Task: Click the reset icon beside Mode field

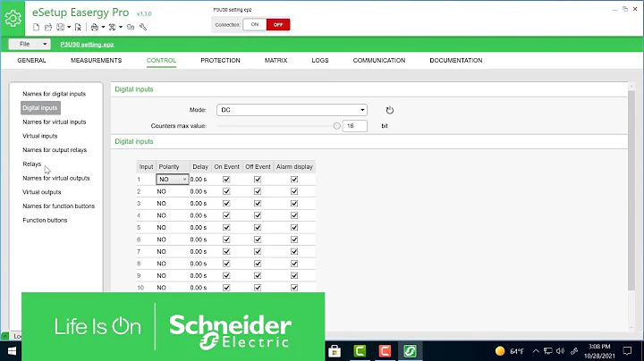Action: (389, 110)
